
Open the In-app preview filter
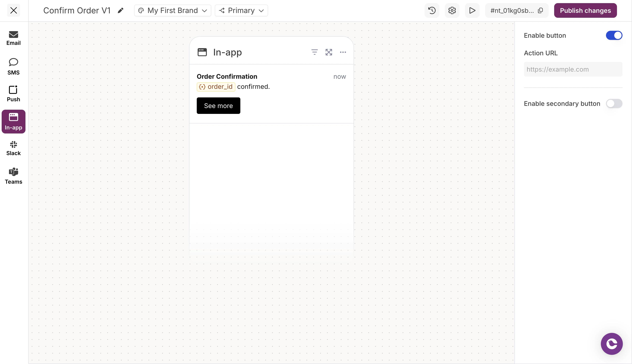314,52
